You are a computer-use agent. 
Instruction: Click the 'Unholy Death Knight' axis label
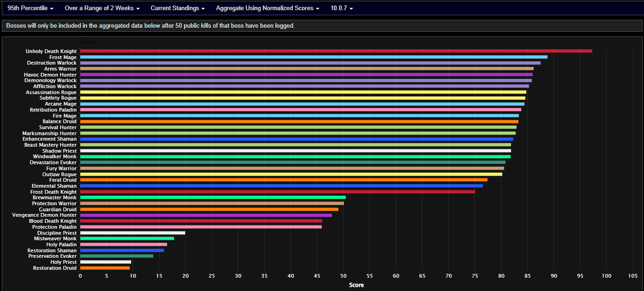(x=51, y=51)
